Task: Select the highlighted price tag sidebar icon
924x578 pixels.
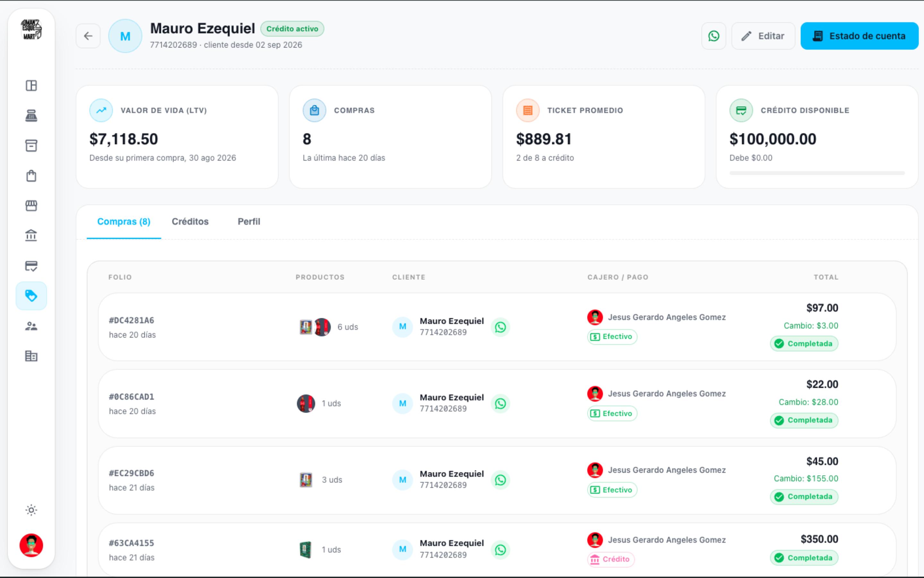Action: click(31, 296)
